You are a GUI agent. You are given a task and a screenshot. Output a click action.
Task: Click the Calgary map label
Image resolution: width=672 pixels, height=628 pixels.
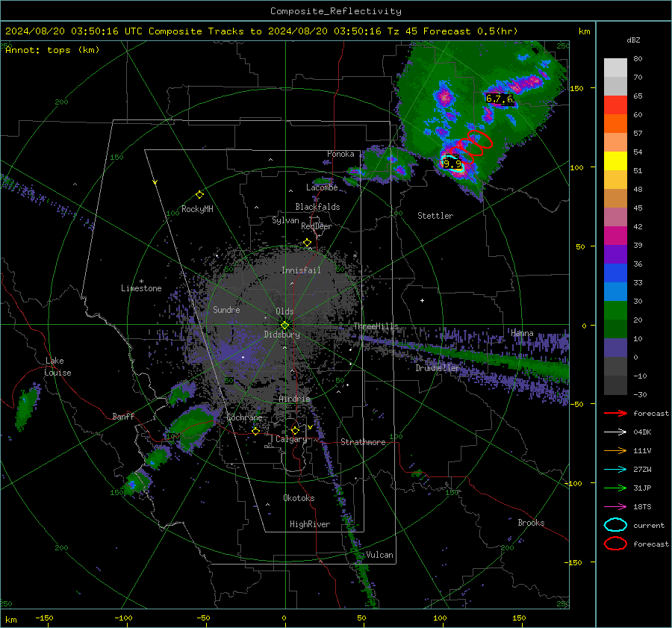(291, 439)
